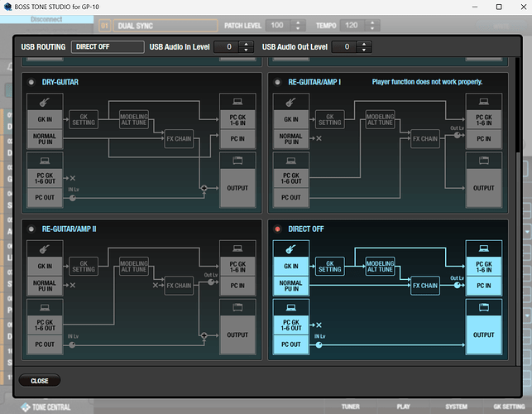Screen dimensions: 532x414
Task: Click the laptop icon above PC GK 1-6 IN in DRY-GUITAR
Action: (x=237, y=101)
